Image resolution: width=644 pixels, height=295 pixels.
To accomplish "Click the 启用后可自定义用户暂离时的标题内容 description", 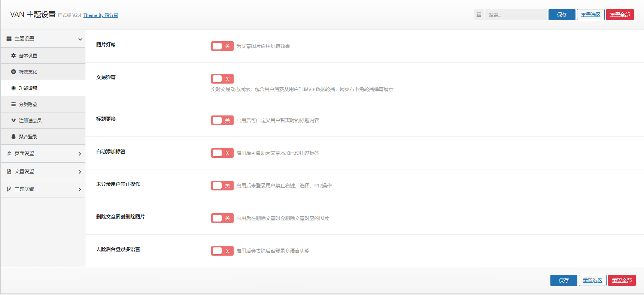I will coord(278,120).
